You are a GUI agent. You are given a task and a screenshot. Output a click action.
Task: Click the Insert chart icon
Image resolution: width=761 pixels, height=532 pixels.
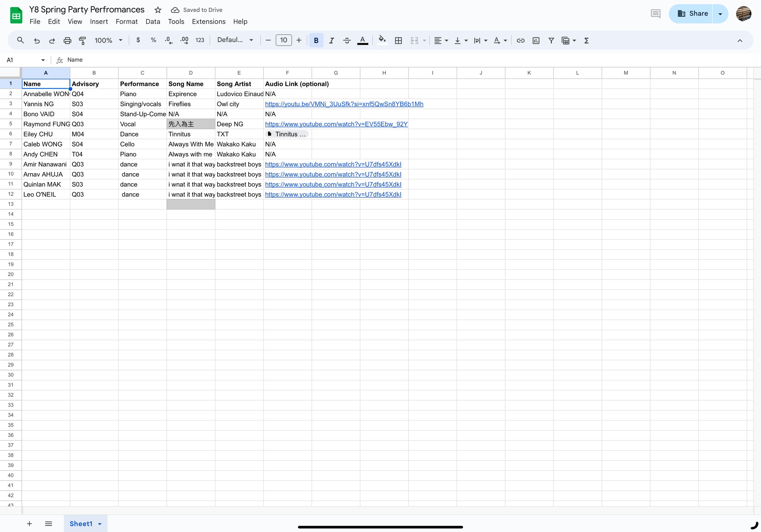click(x=536, y=40)
